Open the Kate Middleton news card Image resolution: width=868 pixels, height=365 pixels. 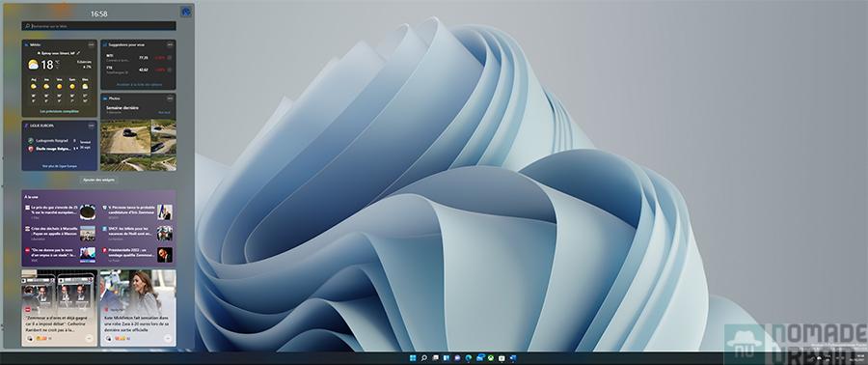pyautogui.click(x=138, y=308)
